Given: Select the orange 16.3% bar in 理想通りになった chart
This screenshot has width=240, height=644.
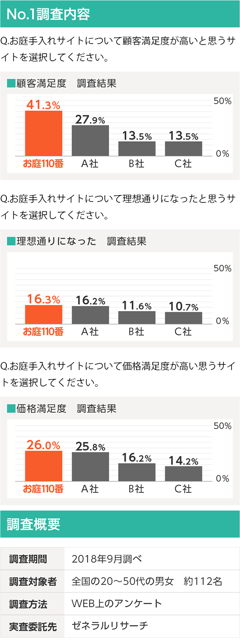Looking at the screenshot, I should pos(44,315).
